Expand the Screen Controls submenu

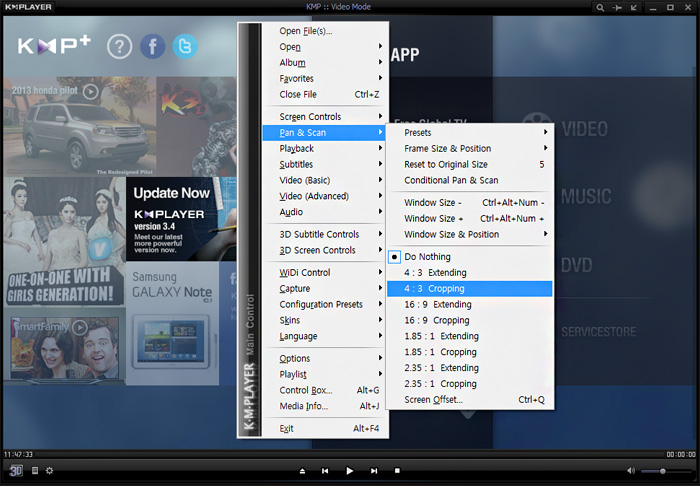(325, 117)
